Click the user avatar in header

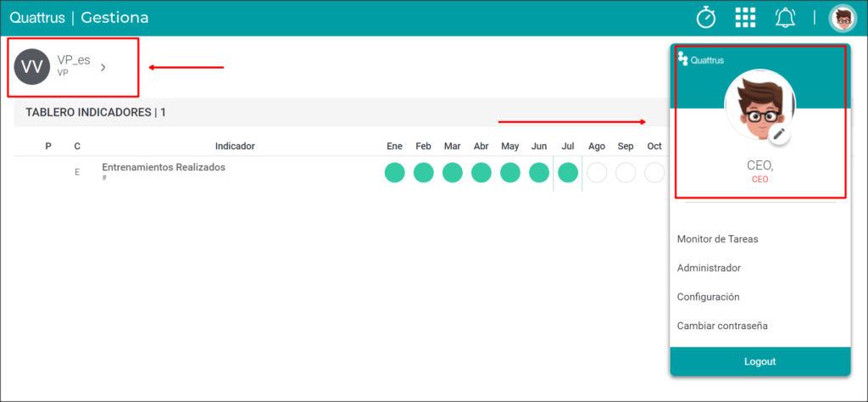(x=843, y=19)
